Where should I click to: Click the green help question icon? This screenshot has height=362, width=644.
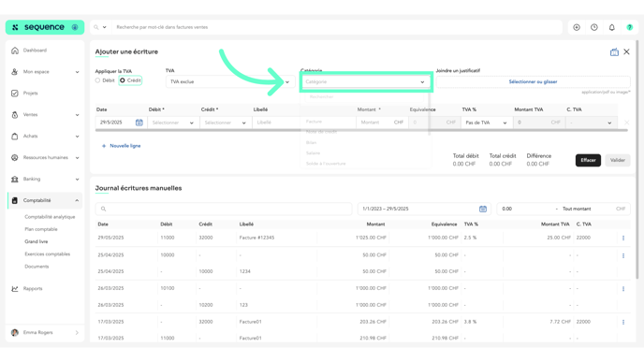(x=629, y=27)
